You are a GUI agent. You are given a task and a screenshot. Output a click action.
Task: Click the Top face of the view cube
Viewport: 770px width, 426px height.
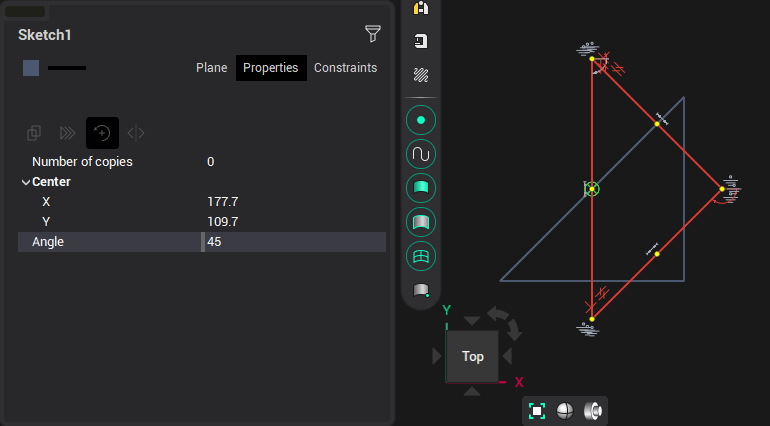pyautogui.click(x=472, y=356)
